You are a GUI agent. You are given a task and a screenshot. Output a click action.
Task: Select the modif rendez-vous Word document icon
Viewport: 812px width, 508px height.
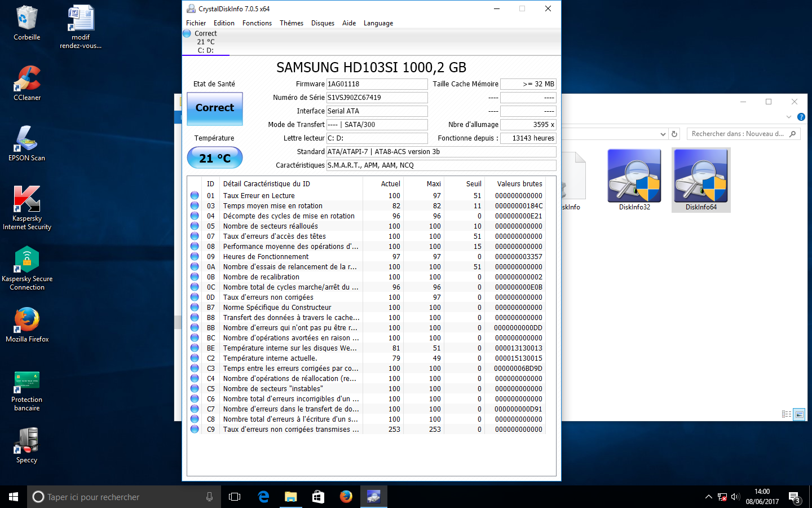[x=81, y=27]
